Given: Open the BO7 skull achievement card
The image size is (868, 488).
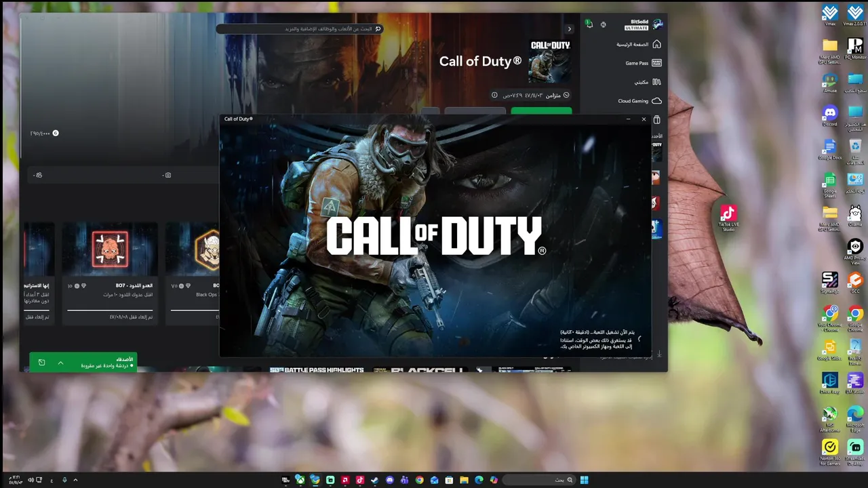Looking at the screenshot, I should pyautogui.click(x=110, y=273).
